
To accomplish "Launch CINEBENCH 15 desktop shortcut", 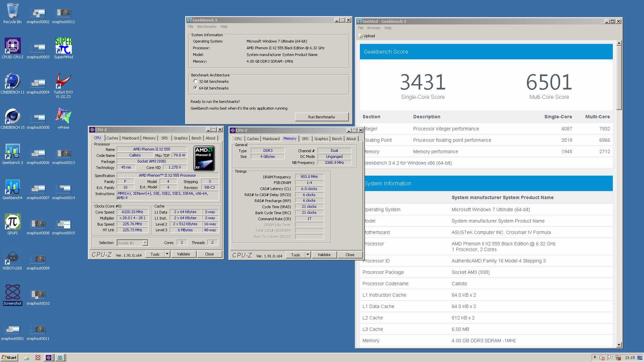I will tap(12, 119).
